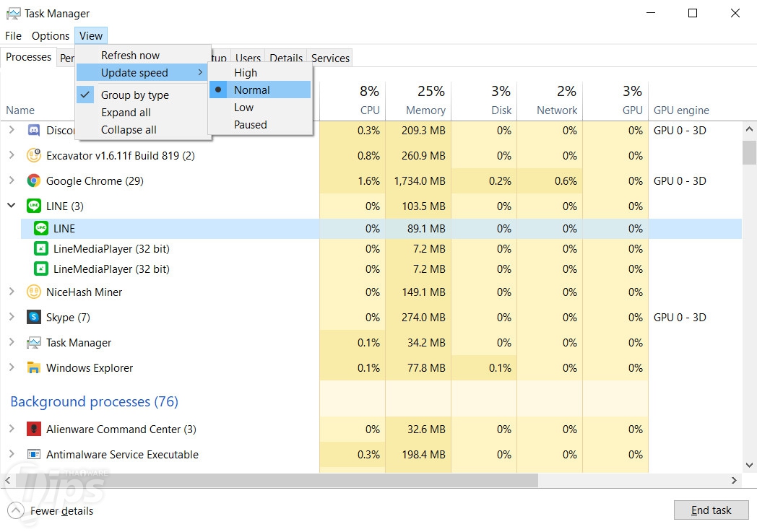757x532 pixels.
Task: Click Fewer details link
Action: [61, 511]
